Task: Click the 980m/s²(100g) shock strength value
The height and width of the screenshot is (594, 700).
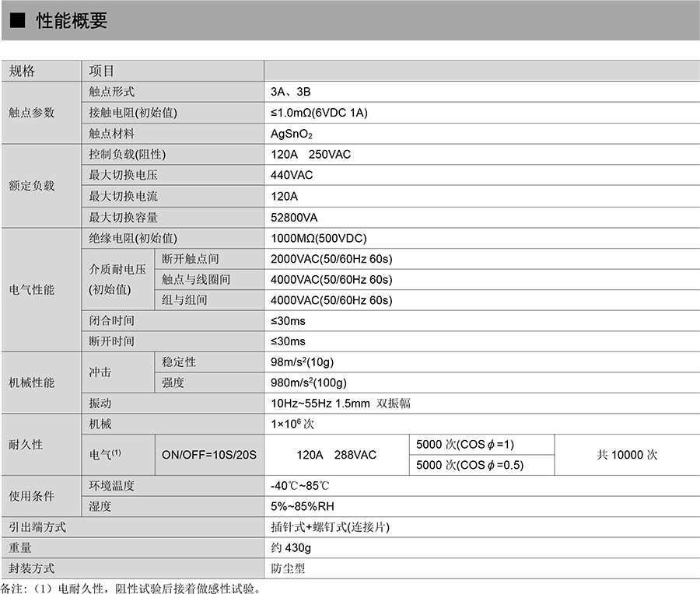Action: pos(308,383)
